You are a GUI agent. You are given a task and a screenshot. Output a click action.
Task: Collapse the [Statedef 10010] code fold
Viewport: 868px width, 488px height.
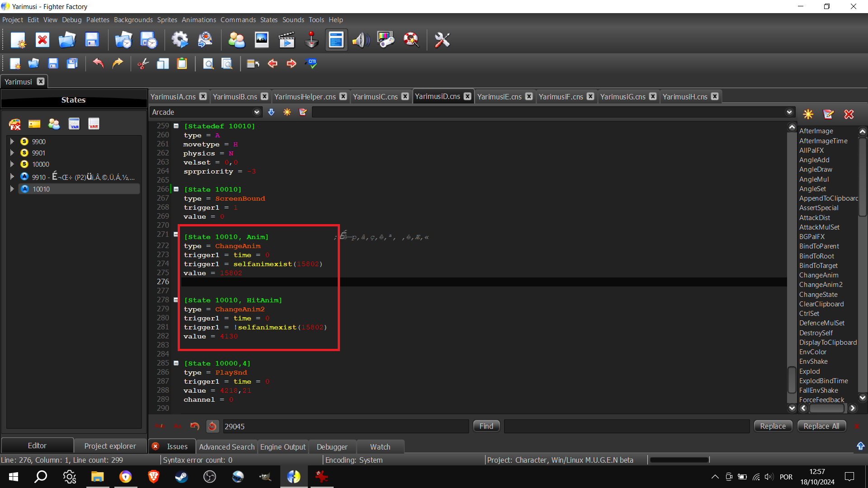[x=176, y=126]
